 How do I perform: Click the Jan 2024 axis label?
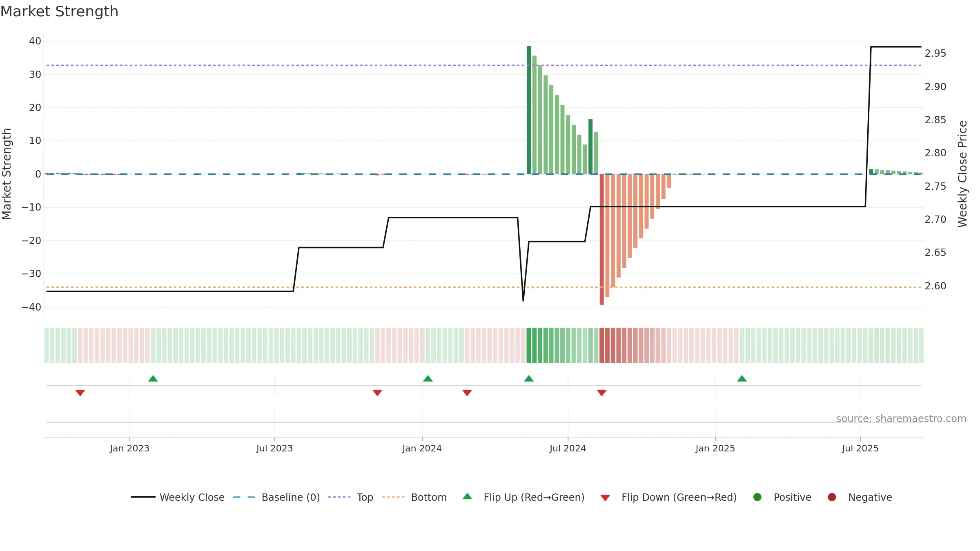click(422, 448)
